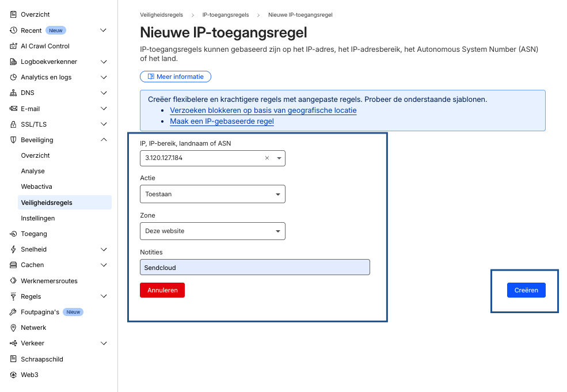Follow the 'Maak een IP-gebaseerde regel' link
Image resolution: width=567 pixels, height=392 pixels.
(x=222, y=121)
